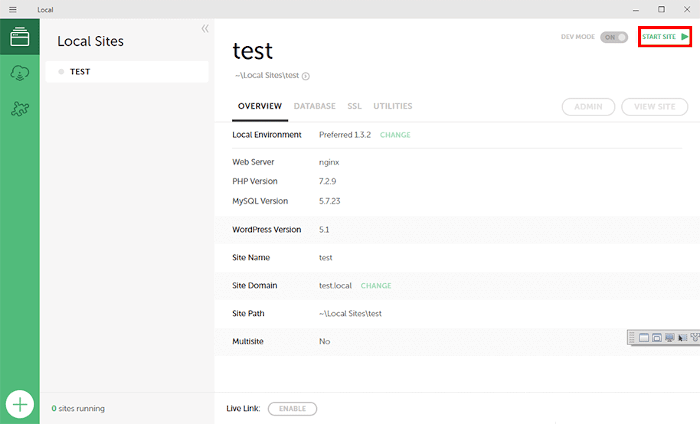Switch to the Overview tab
Viewport: 700px width, 424px height.
coord(260,106)
